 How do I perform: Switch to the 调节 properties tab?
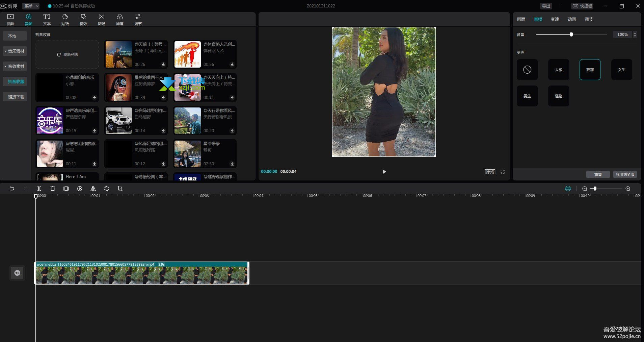tap(589, 19)
